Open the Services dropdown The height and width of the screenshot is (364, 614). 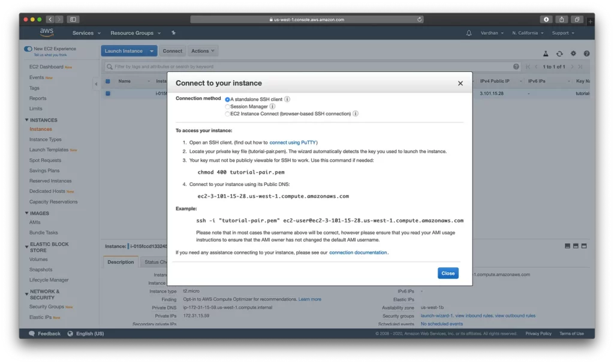tap(86, 33)
